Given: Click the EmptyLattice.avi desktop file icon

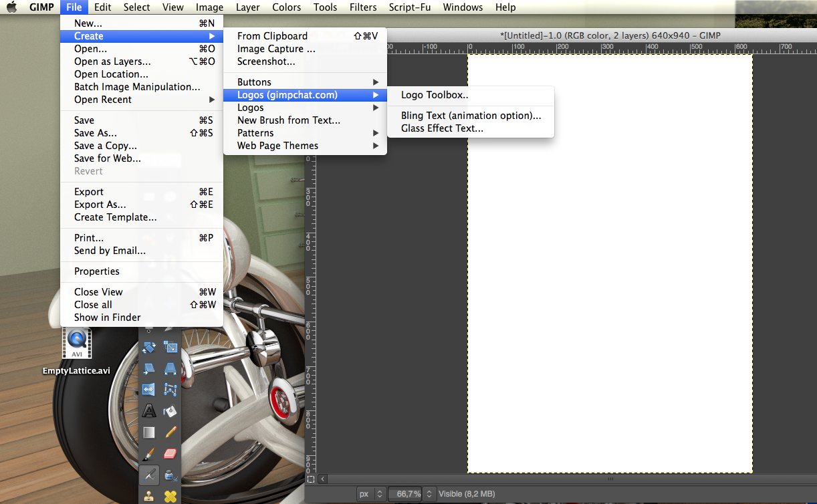Looking at the screenshot, I should (x=76, y=343).
